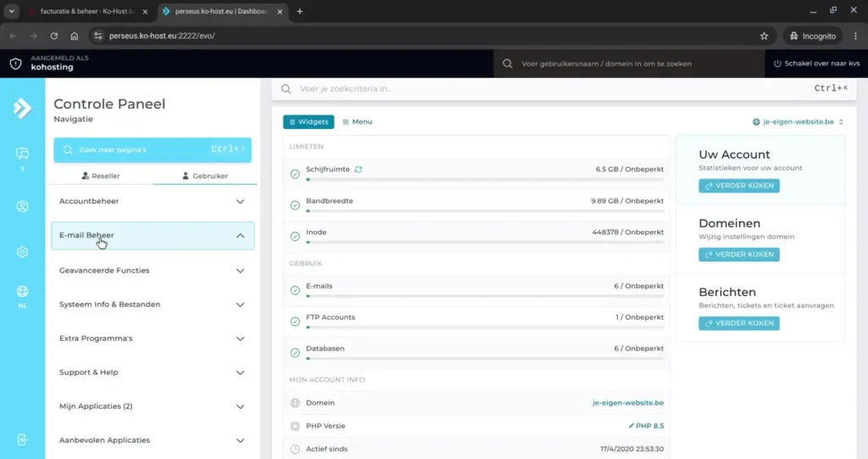The height and width of the screenshot is (459, 868).
Task: Click the magnifier icon in top search bar
Action: pyautogui.click(x=508, y=64)
